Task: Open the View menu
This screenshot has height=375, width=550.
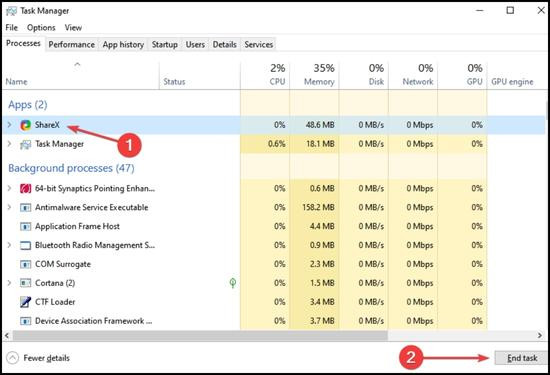Action: coord(73,27)
